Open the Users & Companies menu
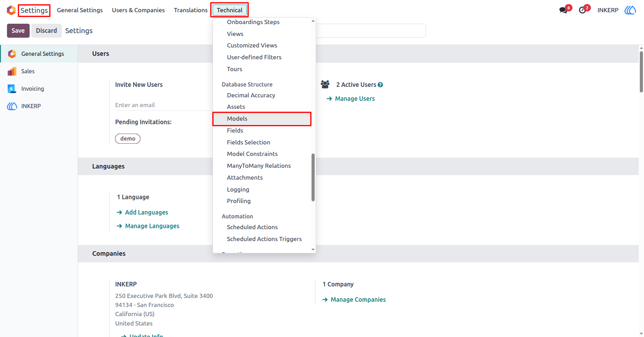Viewport: 644px width, 337px height. point(138,10)
